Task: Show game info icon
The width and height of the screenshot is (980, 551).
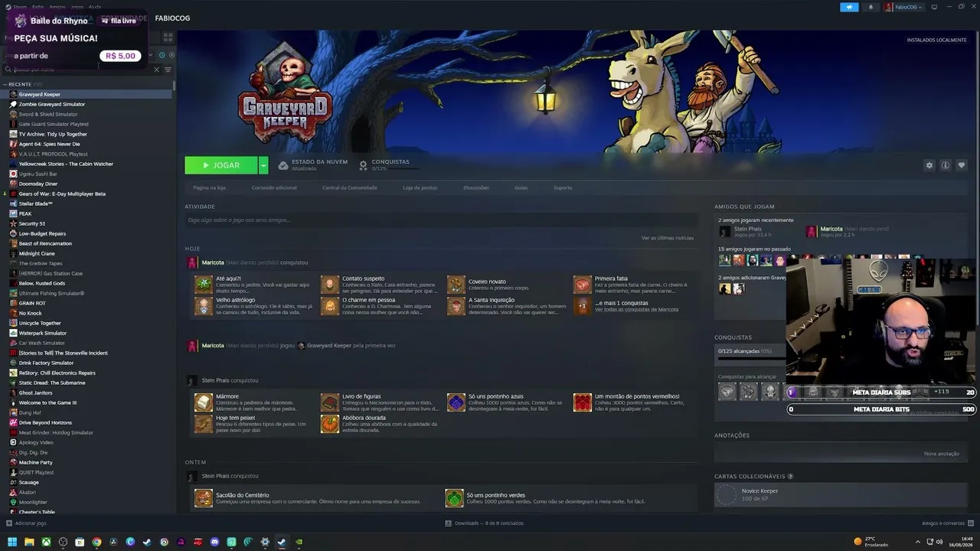Action: (x=946, y=165)
